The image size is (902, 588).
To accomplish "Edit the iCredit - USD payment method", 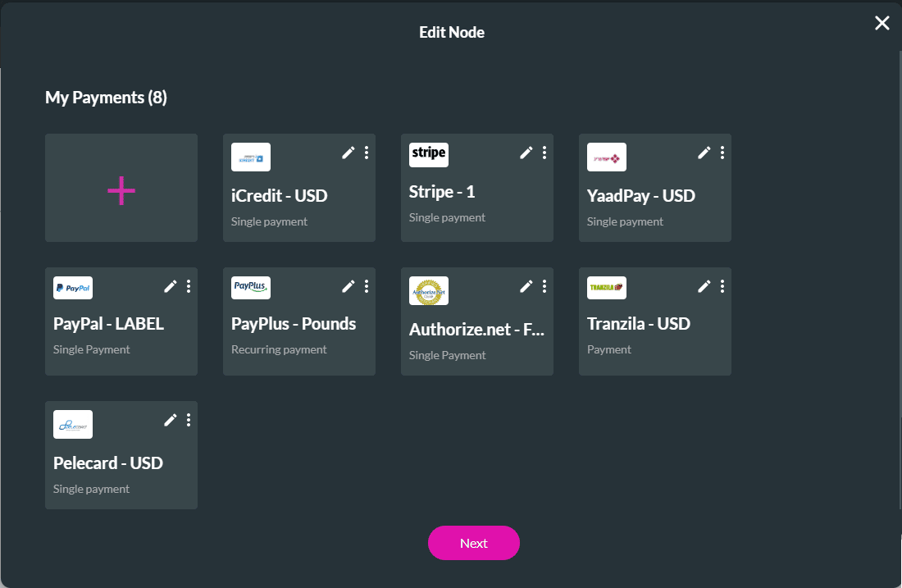I will tap(348, 153).
